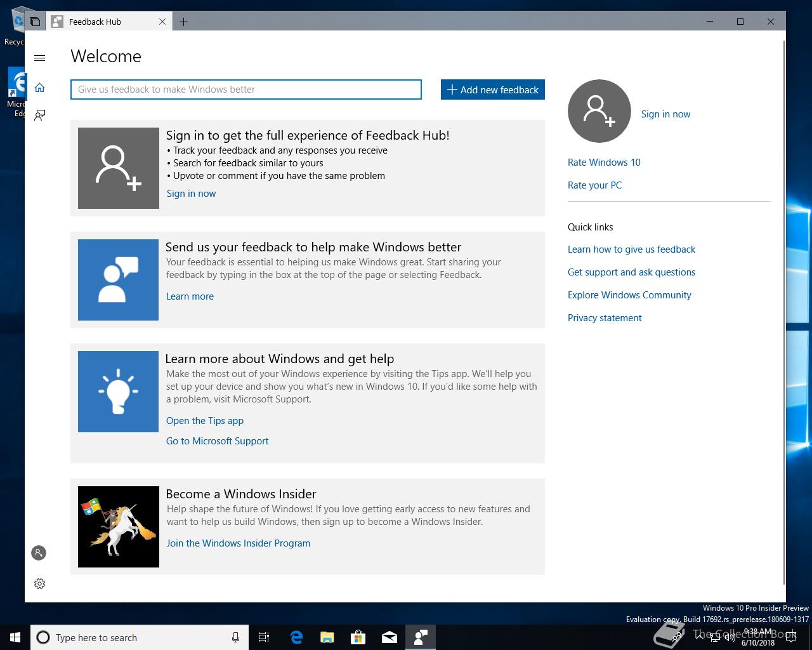Image resolution: width=812 pixels, height=650 pixels.
Task: Click the lightbulb tips tile
Action: click(118, 392)
